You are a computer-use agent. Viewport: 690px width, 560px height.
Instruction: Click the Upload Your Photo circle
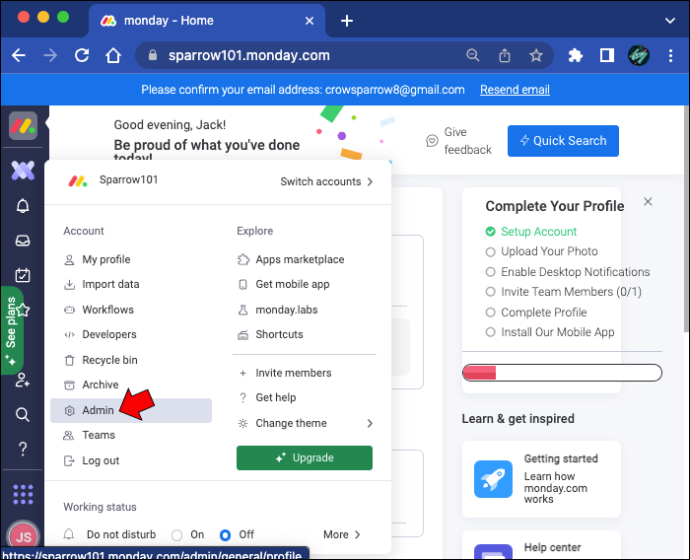(x=490, y=252)
